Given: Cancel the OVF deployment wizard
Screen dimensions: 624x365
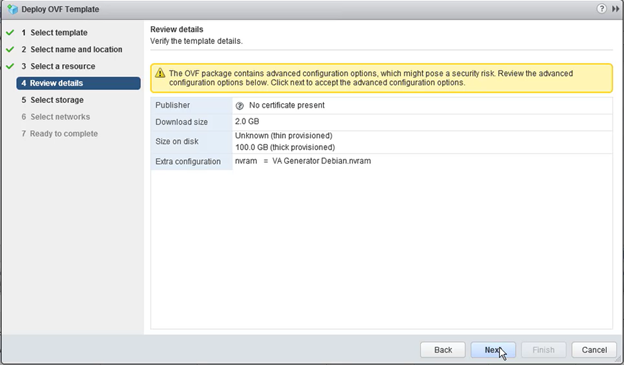Looking at the screenshot, I should point(594,350).
